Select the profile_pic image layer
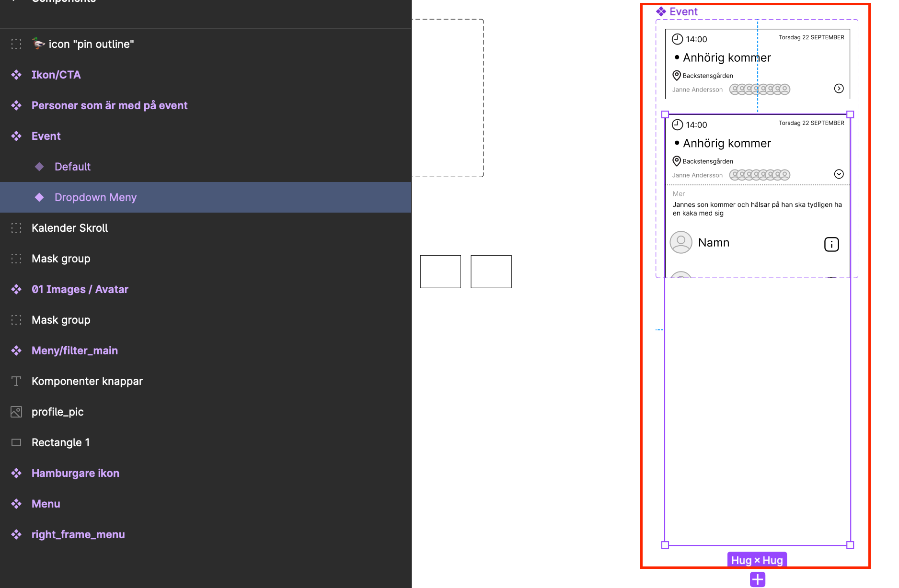 pos(206,412)
